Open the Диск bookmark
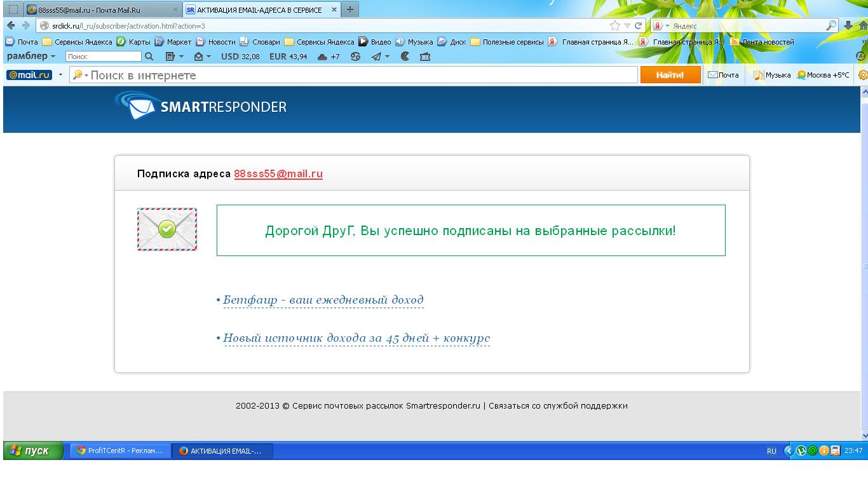 (452, 42)
